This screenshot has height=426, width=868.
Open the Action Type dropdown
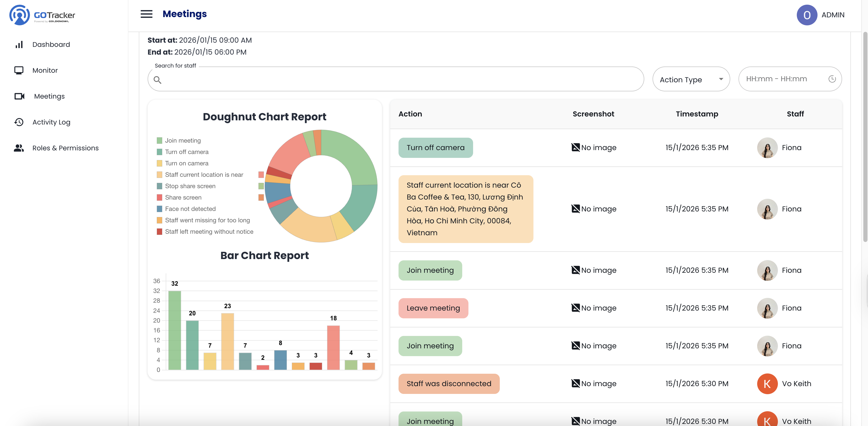click(691, 79)
